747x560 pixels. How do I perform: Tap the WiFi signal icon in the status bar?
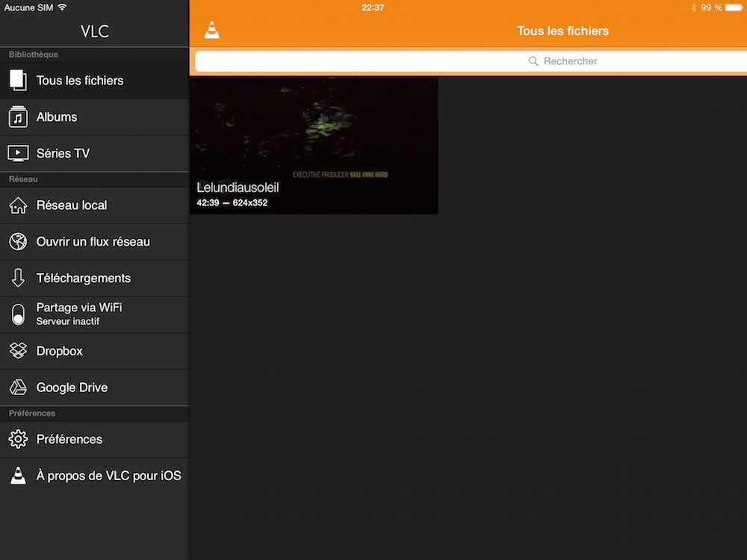62,7
